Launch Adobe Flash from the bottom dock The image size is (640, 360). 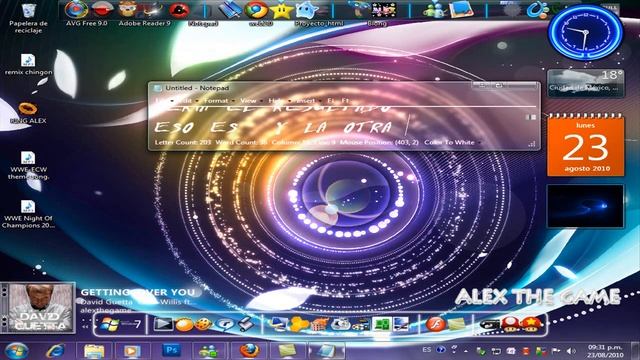[x=435, y=324]
